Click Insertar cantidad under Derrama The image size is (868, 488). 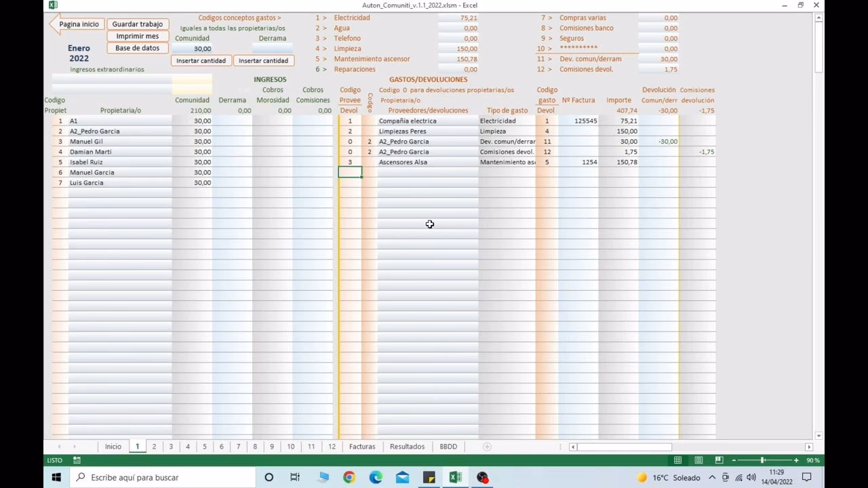coord(263,60)
